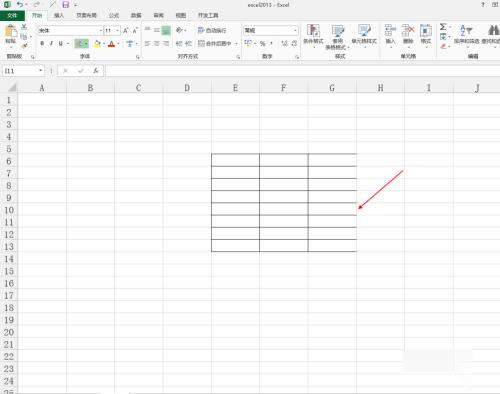Apply the yellow fill color bucket
Image resolution: width=500 pixels, height=394 pixels.
pyautogui.click(x=97, y=44)
